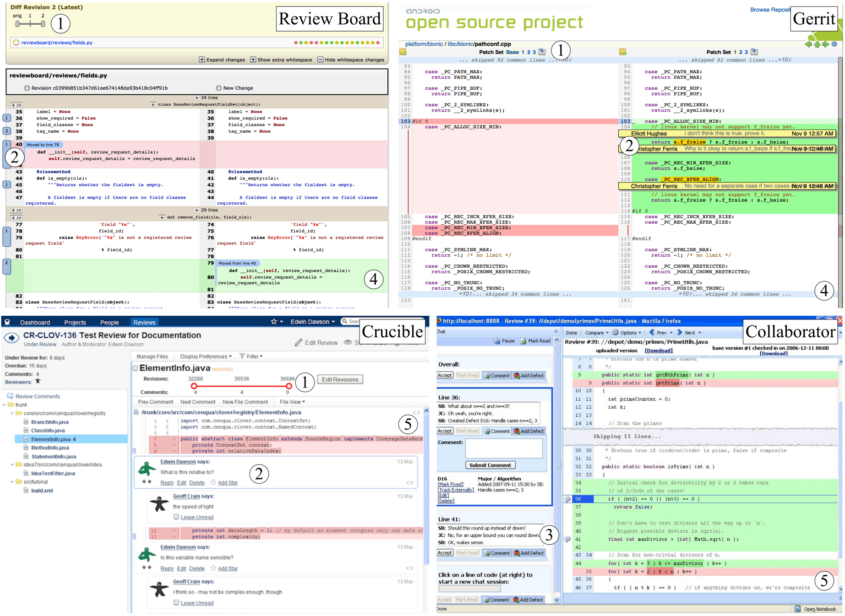Expand class BaseReviewRequestFieldSet header

point(153,104)
